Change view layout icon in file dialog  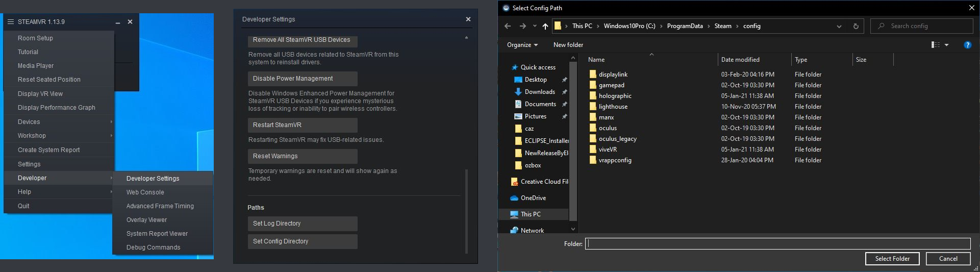pos(936,45)
